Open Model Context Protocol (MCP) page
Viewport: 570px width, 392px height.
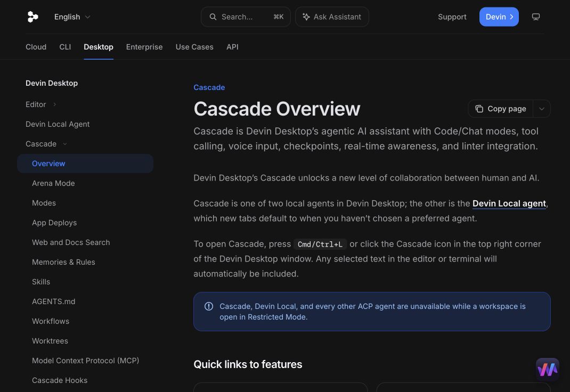click(85, 361)
